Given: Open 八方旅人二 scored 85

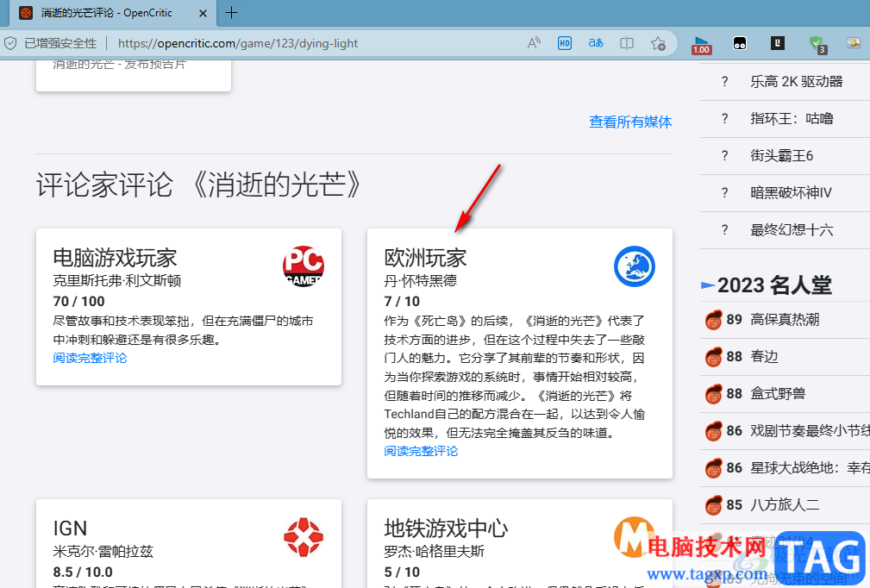Looking at the screenshot, I should point(785,505).
